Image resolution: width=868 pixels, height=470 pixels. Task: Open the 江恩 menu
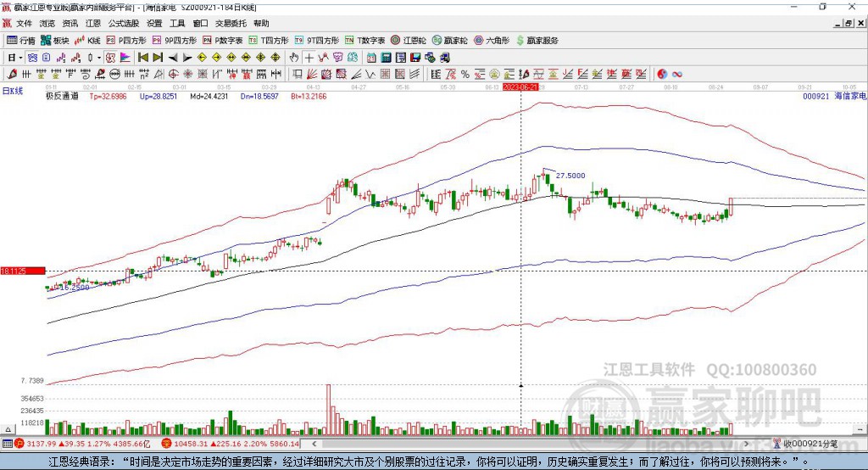[x=93, y=23]
